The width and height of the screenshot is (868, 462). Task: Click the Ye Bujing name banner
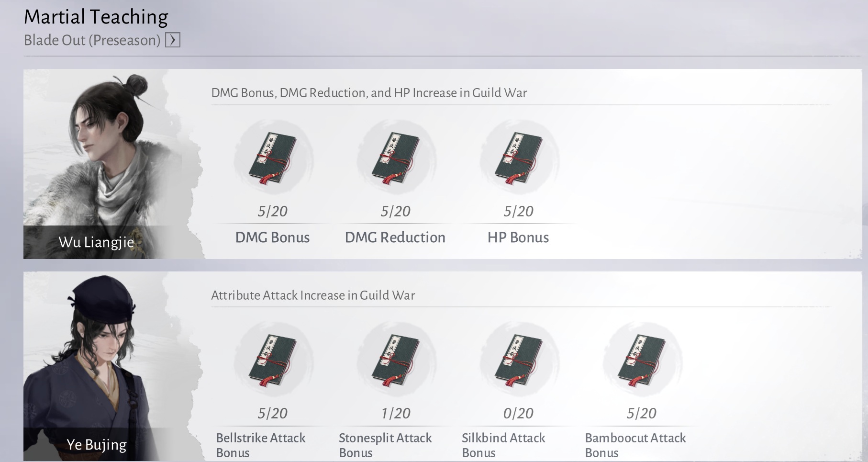click(x=96, y=445)
